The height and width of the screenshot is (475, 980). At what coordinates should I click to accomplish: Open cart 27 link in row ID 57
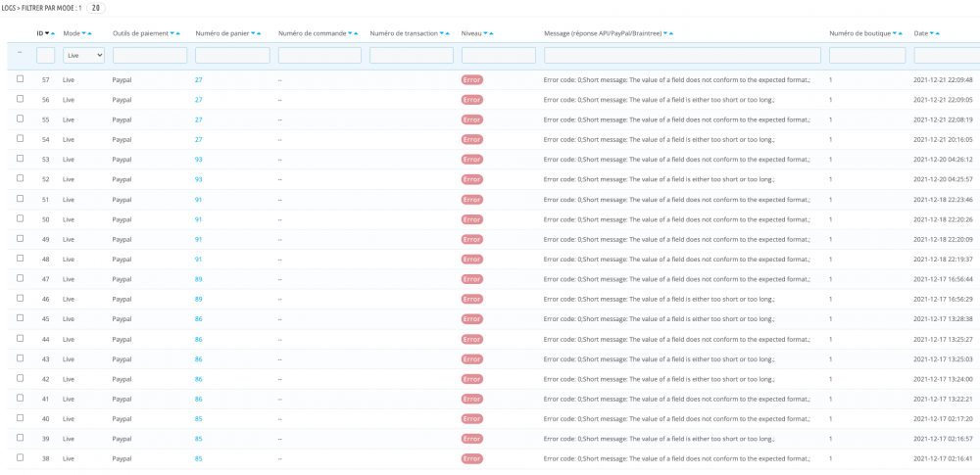pyautogui.click(x=199, y=80)
